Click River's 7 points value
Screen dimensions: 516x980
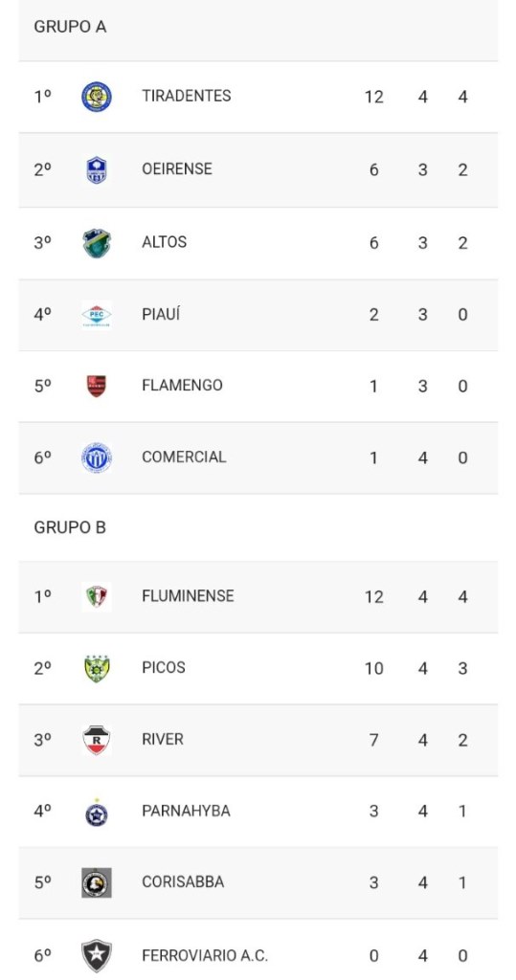(x=373, y=740)
